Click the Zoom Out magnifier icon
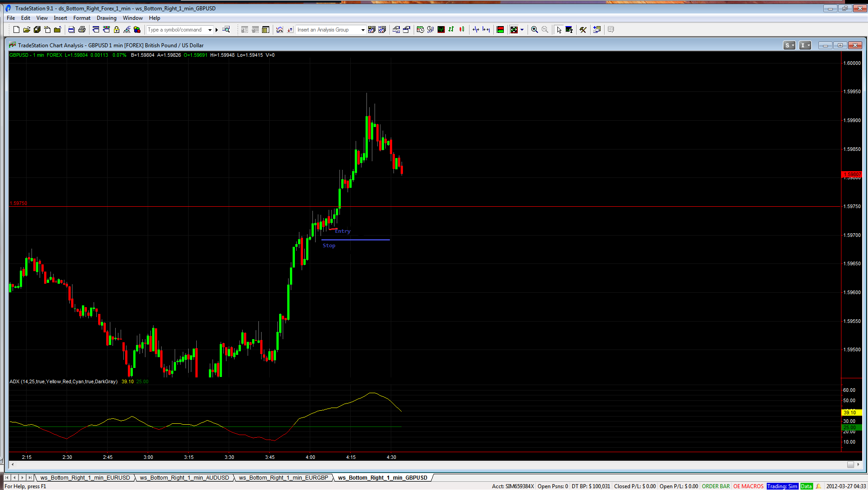The width and height of the screenshot is (868, 490). 545,30
